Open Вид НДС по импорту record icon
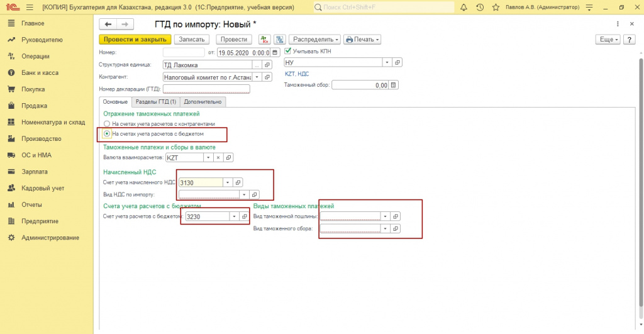Screen dimensions: 644x334 pos(254,195)
